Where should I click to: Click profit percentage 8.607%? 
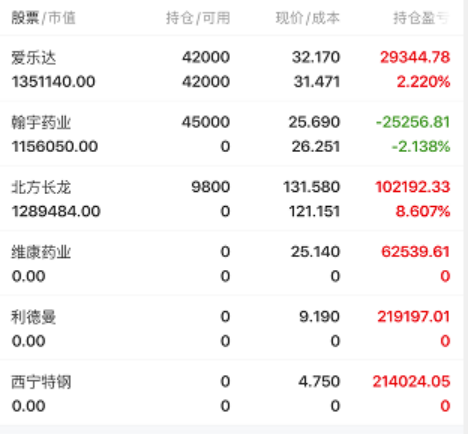(x=423, y=211)
